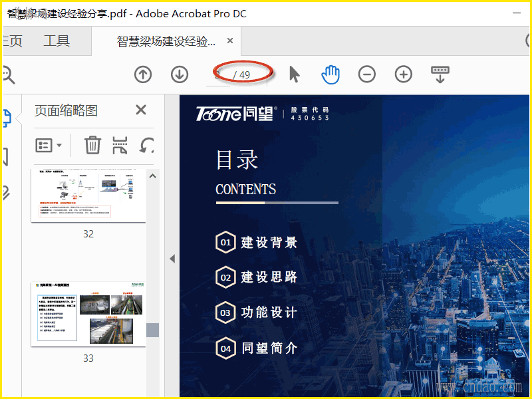Open the thumbnail options dropdown menu
The height and width of the screenshot is (399, 532).
[49, 145]
